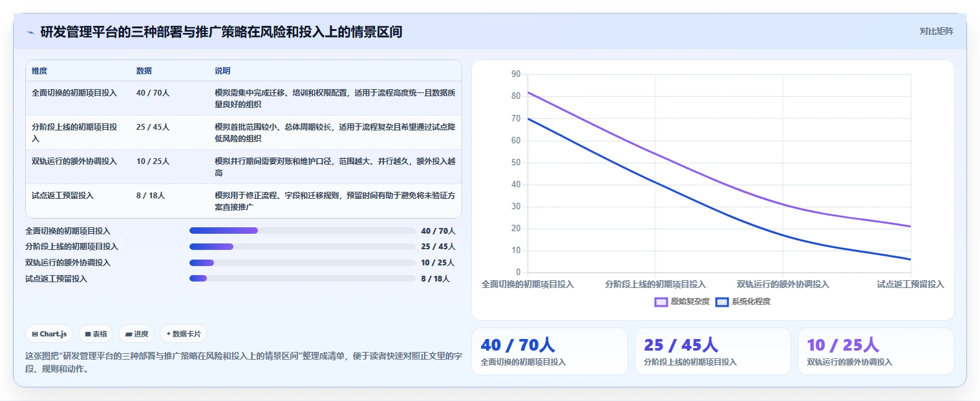This screenshot has width=980, height=401.
Task: Click description starting 模拟需集中完成迁移
Action: pyautogui.click(x=335, y=98)
